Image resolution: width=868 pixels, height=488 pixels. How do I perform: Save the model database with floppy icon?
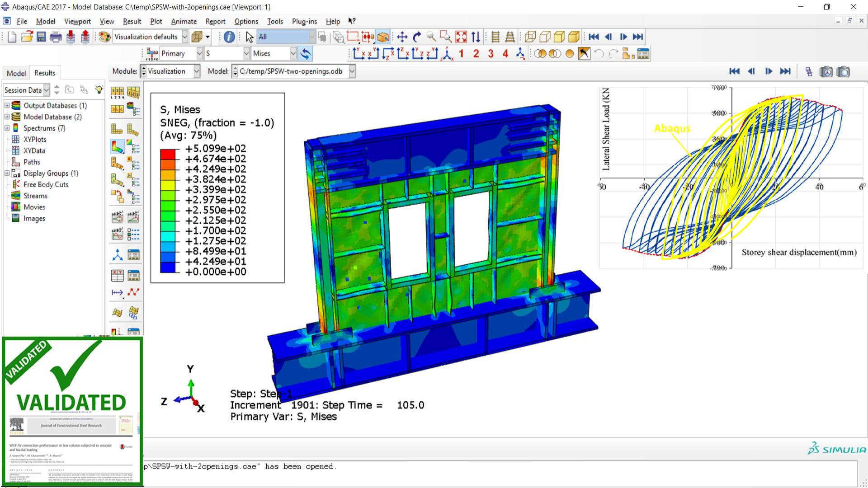(41, 37)
